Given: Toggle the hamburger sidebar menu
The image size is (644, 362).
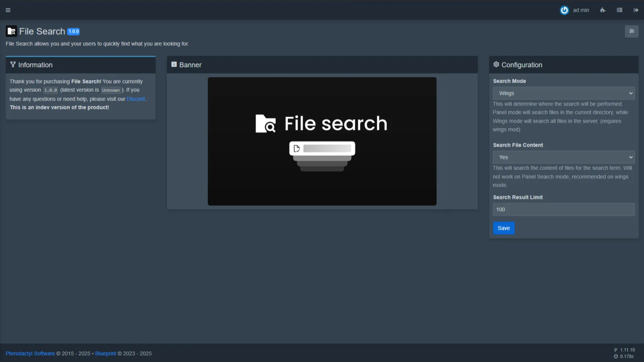Looking at the screenshot, I should (8, 10).
